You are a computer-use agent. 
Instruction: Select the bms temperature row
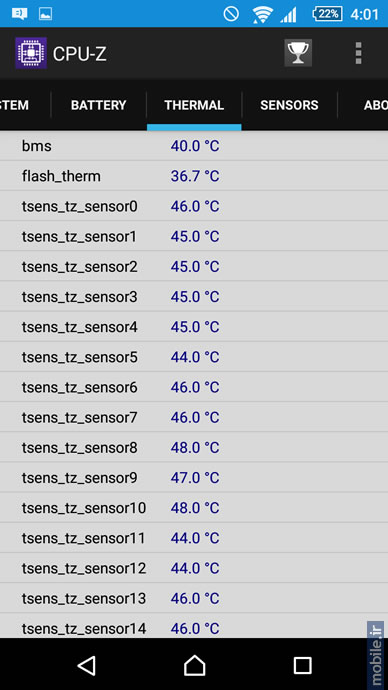(x=194, y=146)
